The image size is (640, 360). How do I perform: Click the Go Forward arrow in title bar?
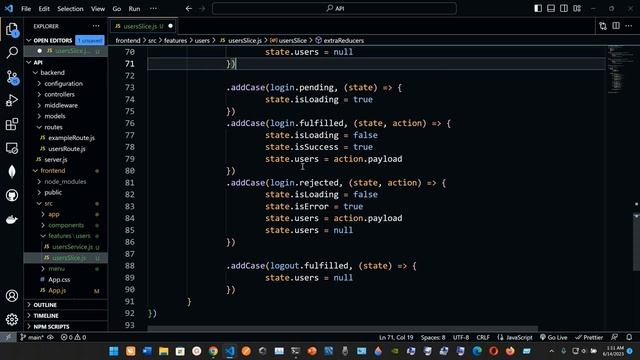[x=202, y=9]
